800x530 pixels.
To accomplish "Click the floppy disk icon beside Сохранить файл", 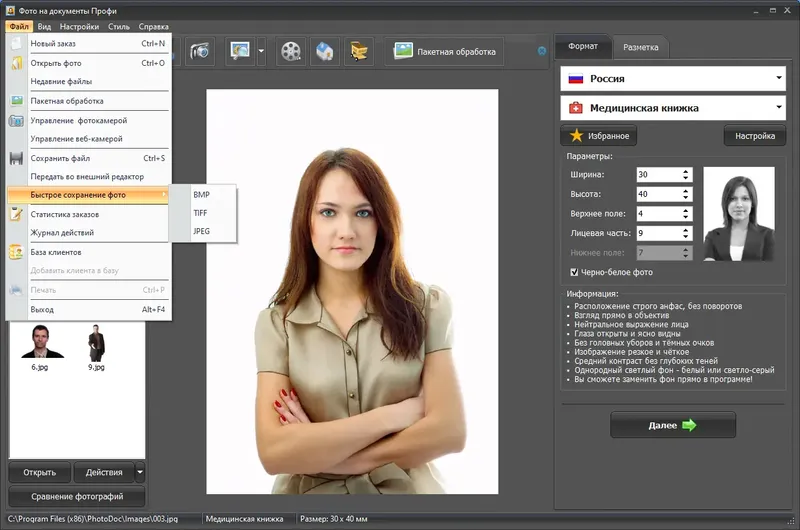I will pyautogui.click(x=16, y=158).
